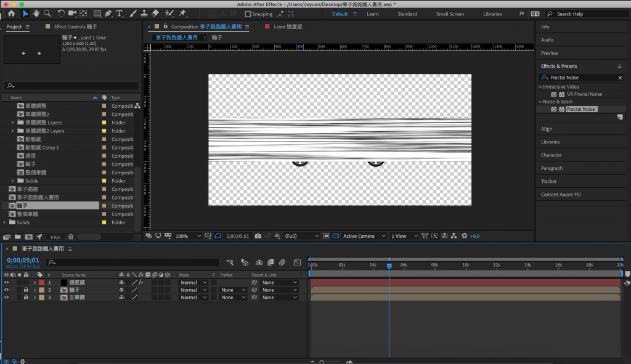Take snapshot with camera icon in viewer
This screenshot has width=631, height=364.
(258, 236)
